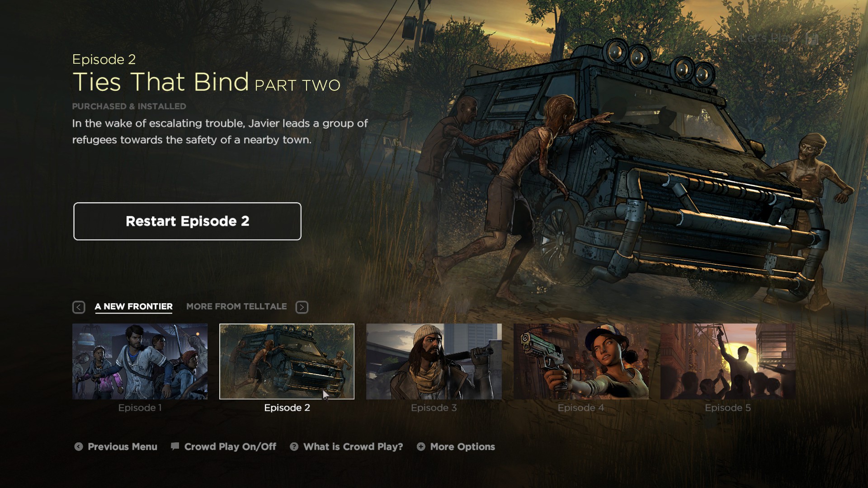Viewport: 868px width, 488px height.
Task: Select the Episode 2 van thumbnail
Action: point(287,361)
